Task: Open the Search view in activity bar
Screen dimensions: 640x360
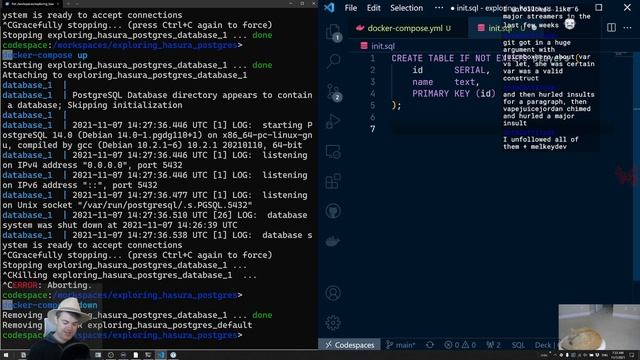Action: tap(333, 61)
